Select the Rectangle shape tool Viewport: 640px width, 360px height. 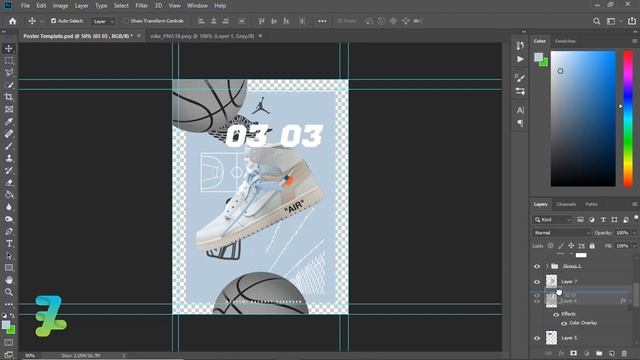(x=9, y=268)
